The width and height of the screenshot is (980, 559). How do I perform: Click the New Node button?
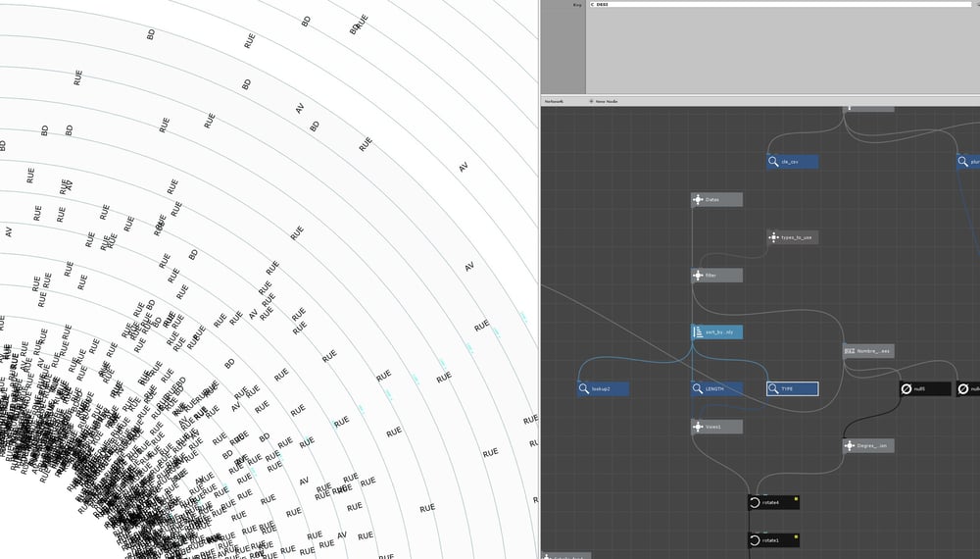603,101
